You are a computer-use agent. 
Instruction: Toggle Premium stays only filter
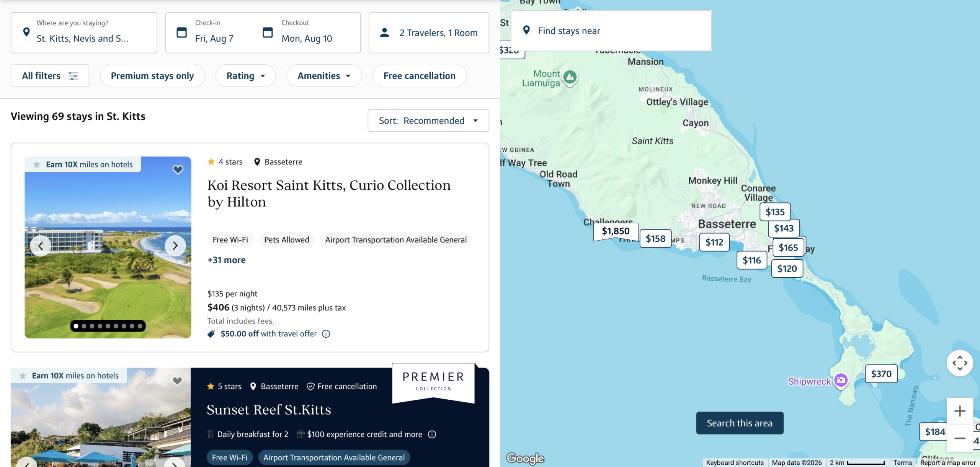click(152, 76)
